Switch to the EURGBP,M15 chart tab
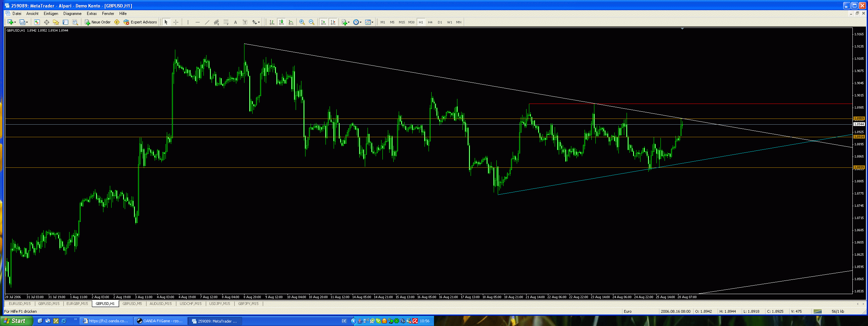This screenshot has width=868, height=326. pyautogui.click(x=77, y=304)
